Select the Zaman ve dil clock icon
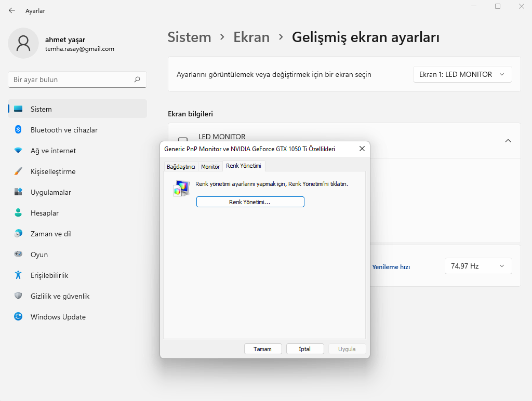The height and width of the screenshot is (401, 532). [18, 234]
